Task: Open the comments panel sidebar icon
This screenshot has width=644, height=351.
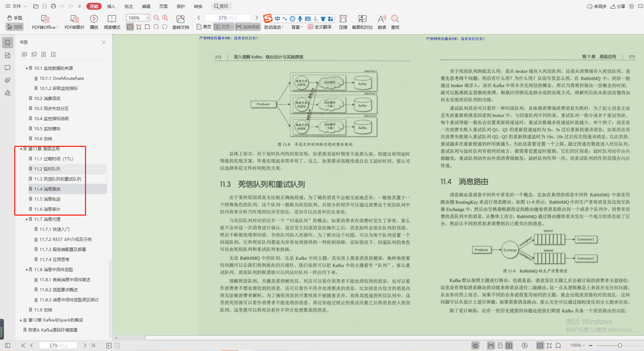Action: [x=8, y=68]
